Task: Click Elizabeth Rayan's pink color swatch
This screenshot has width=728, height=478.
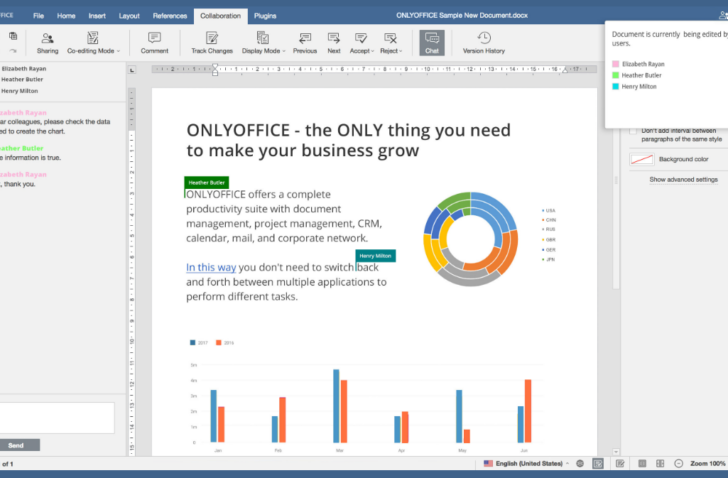Action: point(616,64)
